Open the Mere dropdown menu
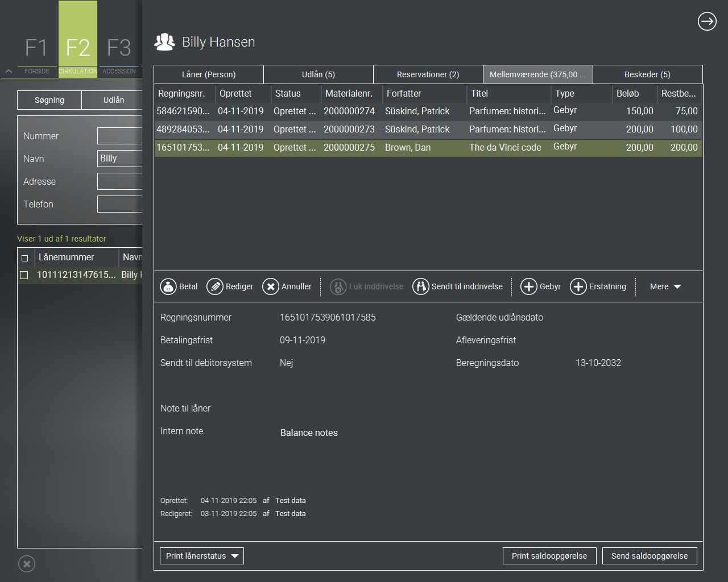 665,286
